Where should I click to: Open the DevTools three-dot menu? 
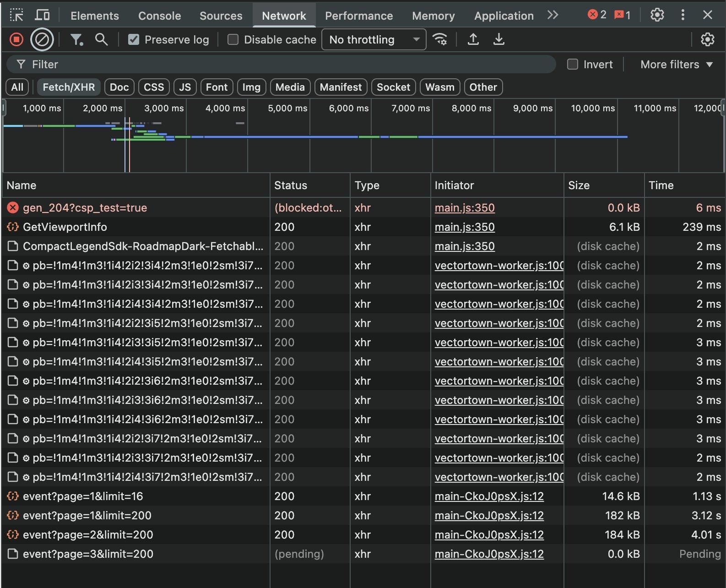click(x=683, y=15)
